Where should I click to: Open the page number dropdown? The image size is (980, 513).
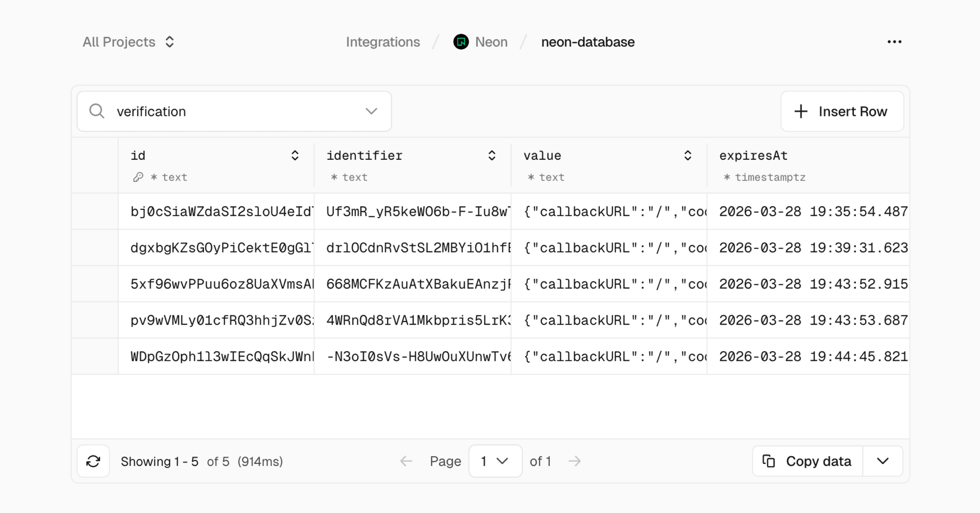[x=495, y=461]
